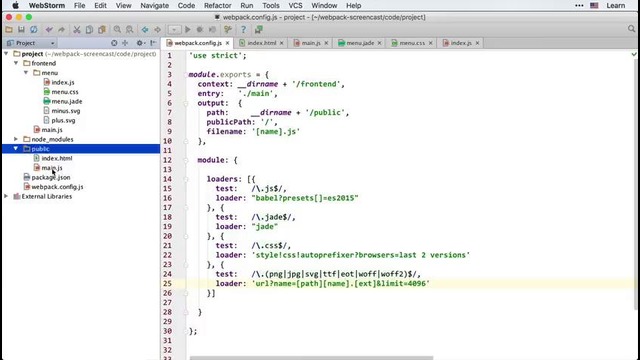Image resolution: width=640 pixels, height=360 pixels.
Task: Collapse the menu folder
Action: coord(26,73)
